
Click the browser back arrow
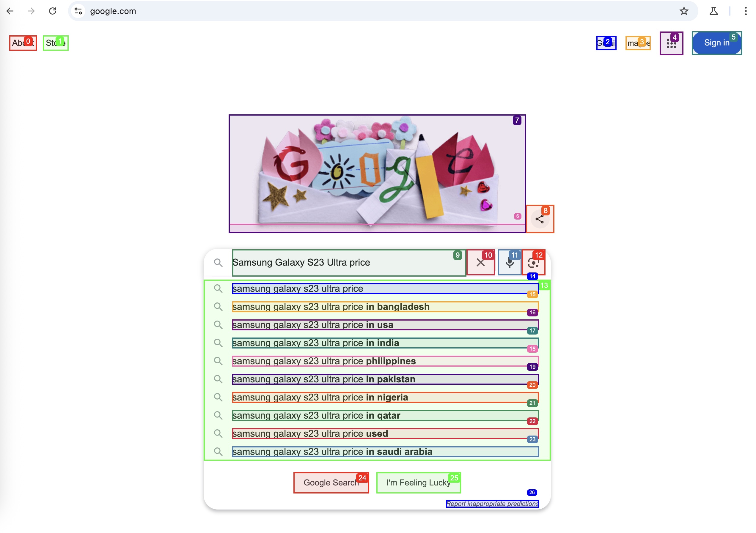(10, 11)
